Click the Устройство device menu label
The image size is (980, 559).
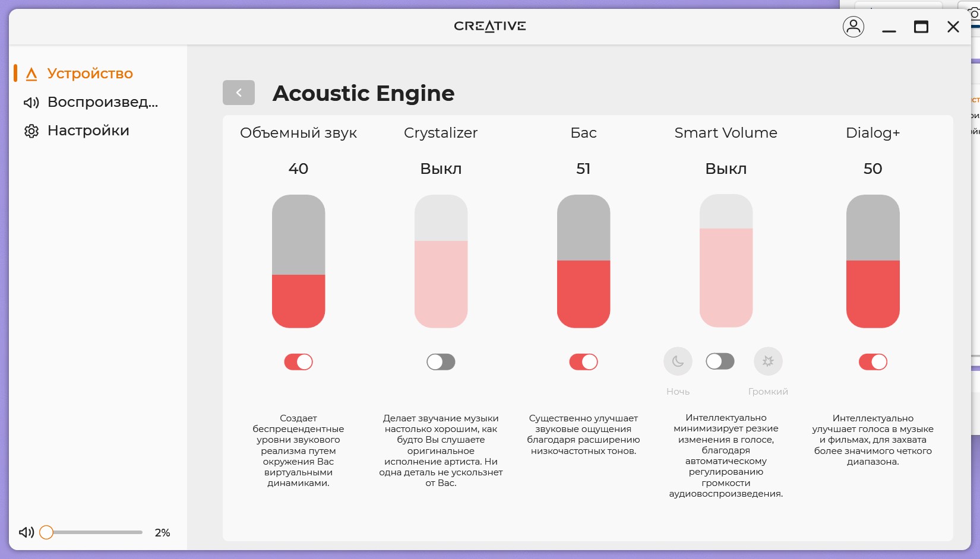(90, 74)
